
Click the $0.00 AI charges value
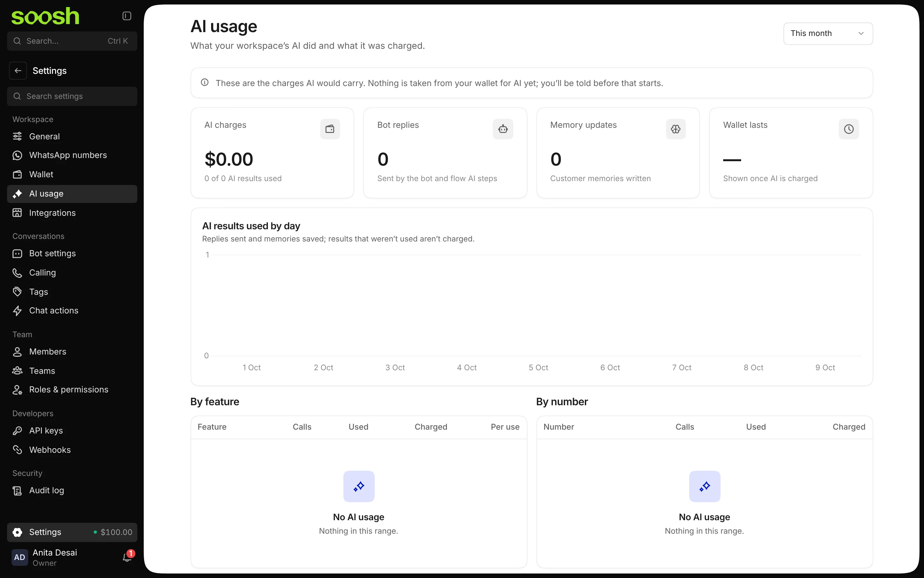click(x=229, y=159)
